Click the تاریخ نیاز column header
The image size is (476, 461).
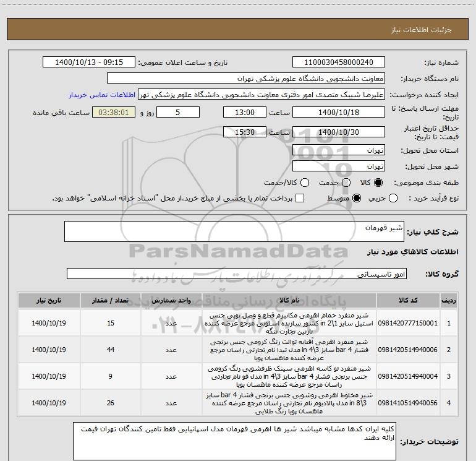(x=49, y=301)
